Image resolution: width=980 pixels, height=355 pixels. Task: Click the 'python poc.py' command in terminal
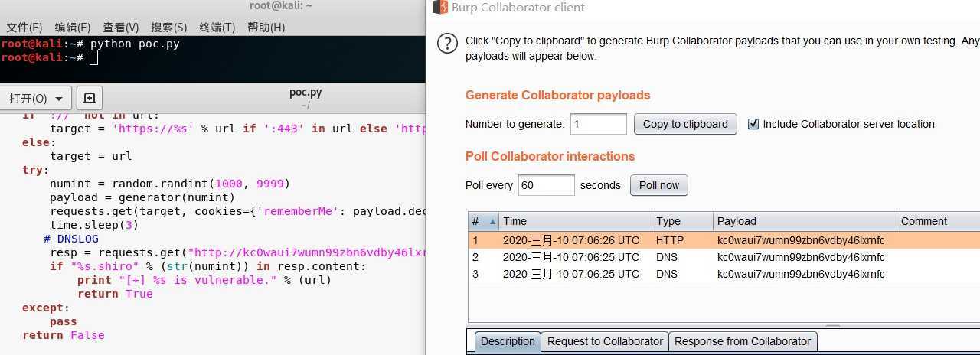(135, 44)
